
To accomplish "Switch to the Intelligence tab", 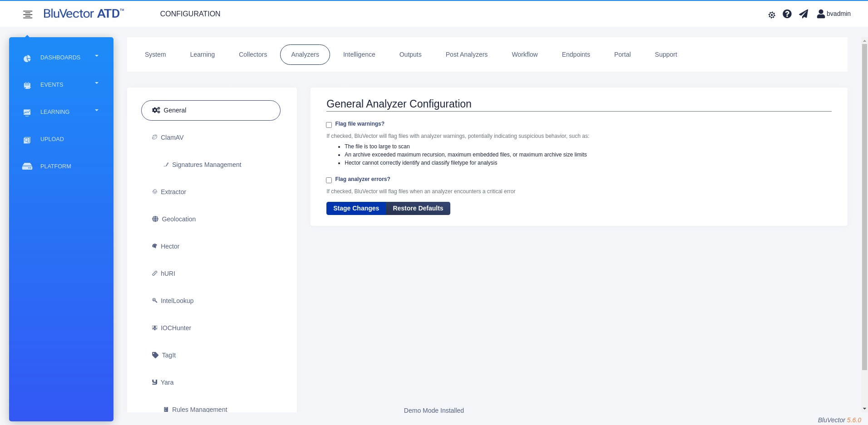I will pos(359,54).
